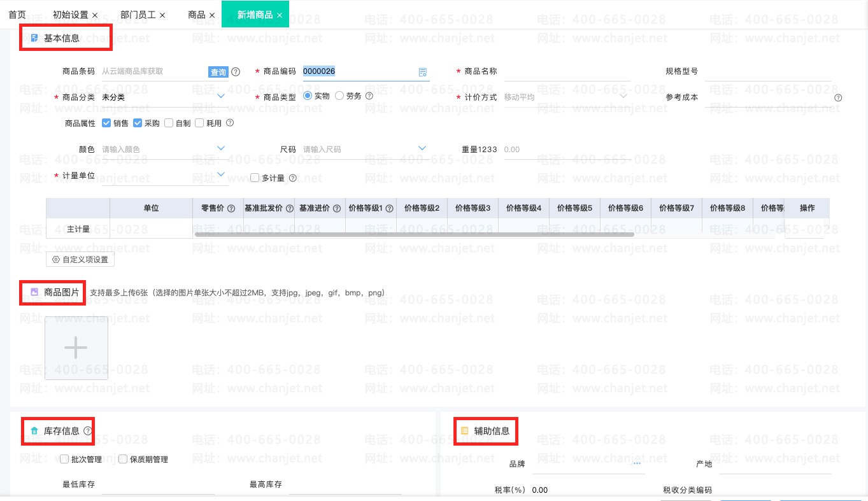The height and width of the screenshot is (501, 868).
Task: Click help icon beside 劳务 option
Action: point(369,96)
